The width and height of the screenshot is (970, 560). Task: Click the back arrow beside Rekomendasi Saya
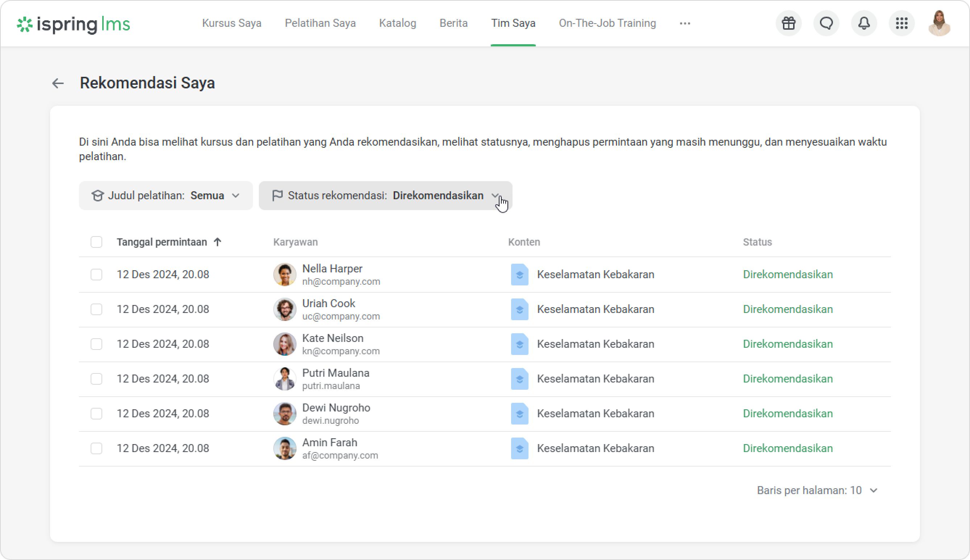[x=58, y=83]
